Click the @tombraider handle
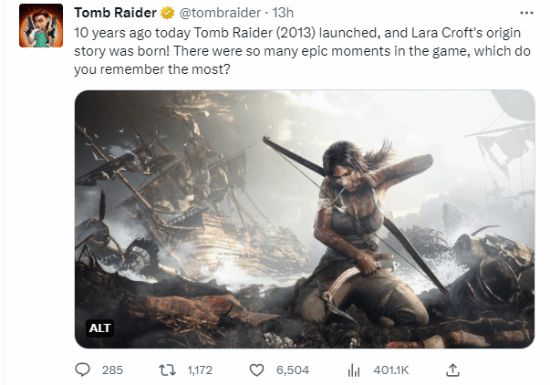The width and height of the screenshot is (550, 385). click(220, 13)
